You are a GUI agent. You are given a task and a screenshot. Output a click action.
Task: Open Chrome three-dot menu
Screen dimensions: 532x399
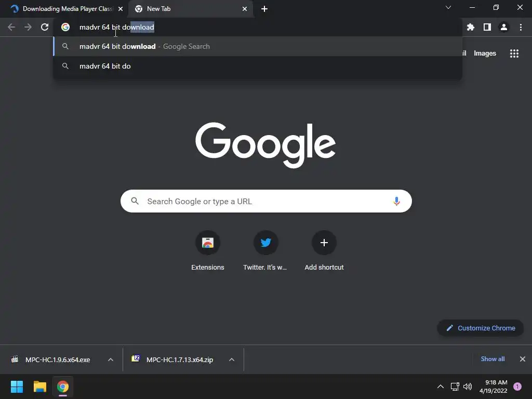[x=521, y=27]
